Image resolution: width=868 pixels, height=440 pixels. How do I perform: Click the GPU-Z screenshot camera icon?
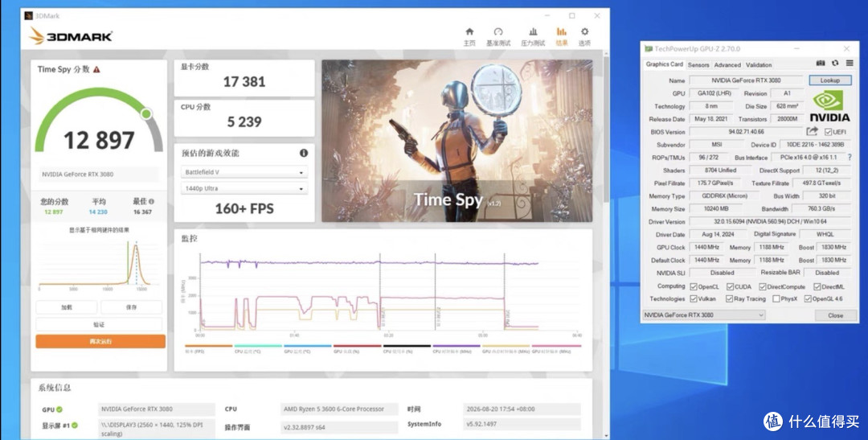click(x=821, y=64)
